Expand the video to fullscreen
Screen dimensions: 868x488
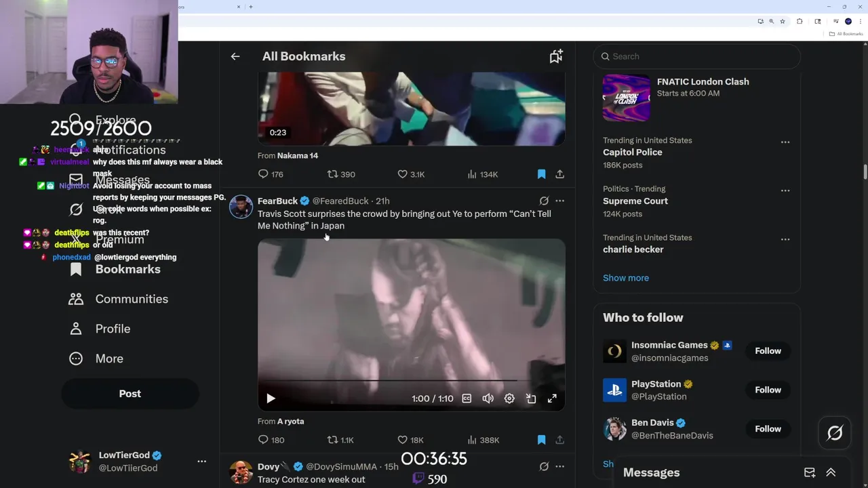pyautogui.click(x=552, y=399)
